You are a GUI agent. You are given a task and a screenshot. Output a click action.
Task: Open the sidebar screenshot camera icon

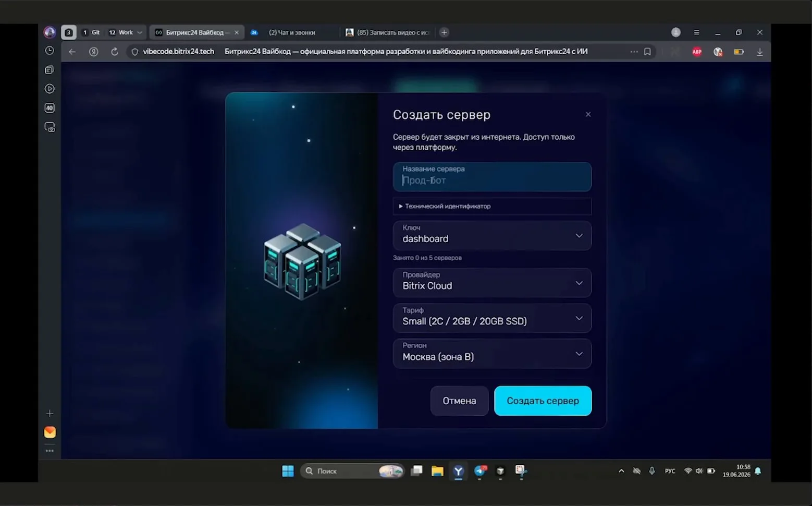click(50, 127)
